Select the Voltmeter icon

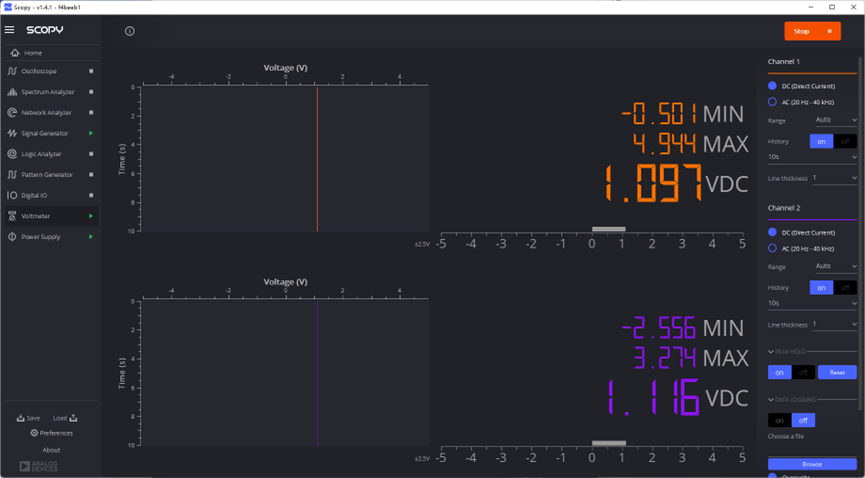(x=12, y=216)
